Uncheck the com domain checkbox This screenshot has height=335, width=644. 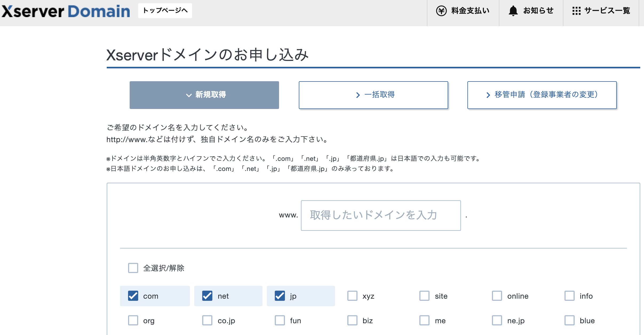point(133,296)
